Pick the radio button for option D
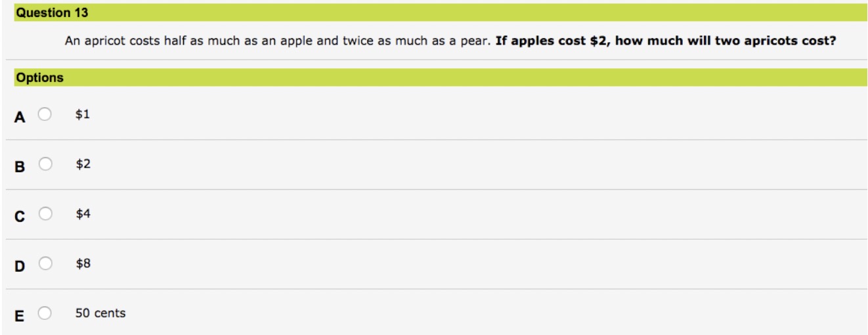 point(45,264)
